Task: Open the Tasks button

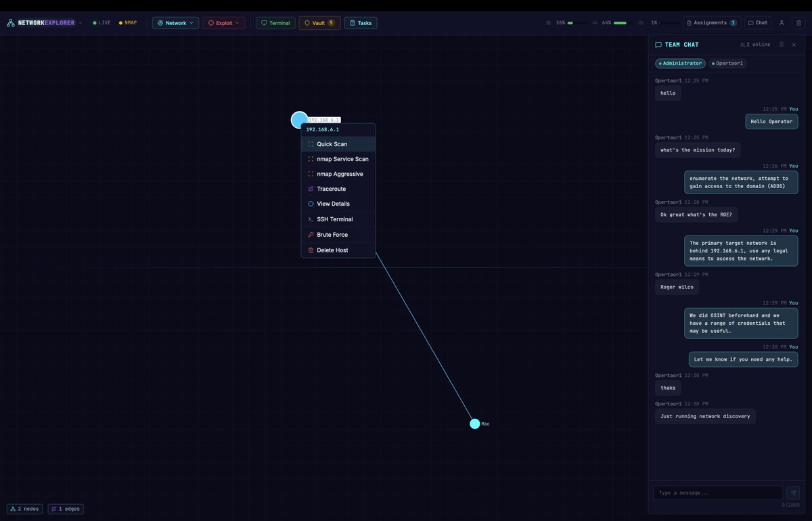Action: (361, 23)
